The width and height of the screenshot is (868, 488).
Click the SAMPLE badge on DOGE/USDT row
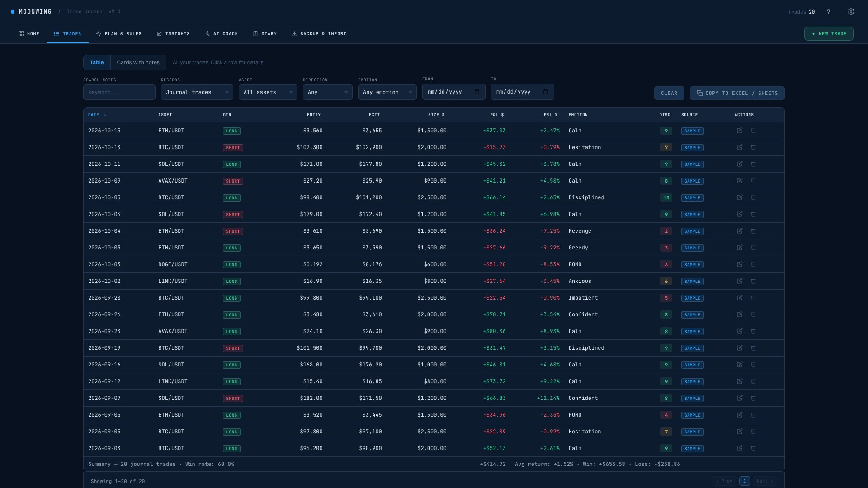[692, 264]
